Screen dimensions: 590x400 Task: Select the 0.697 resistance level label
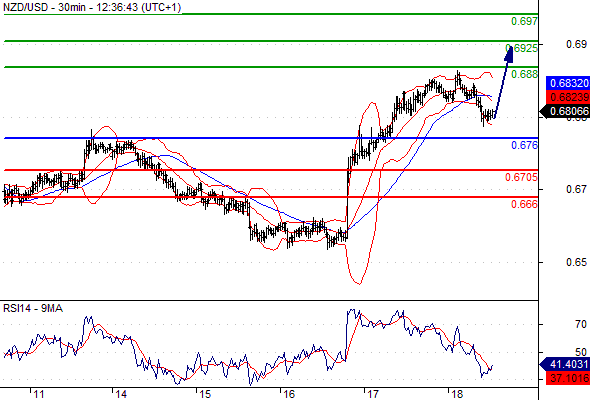[524, 21]
